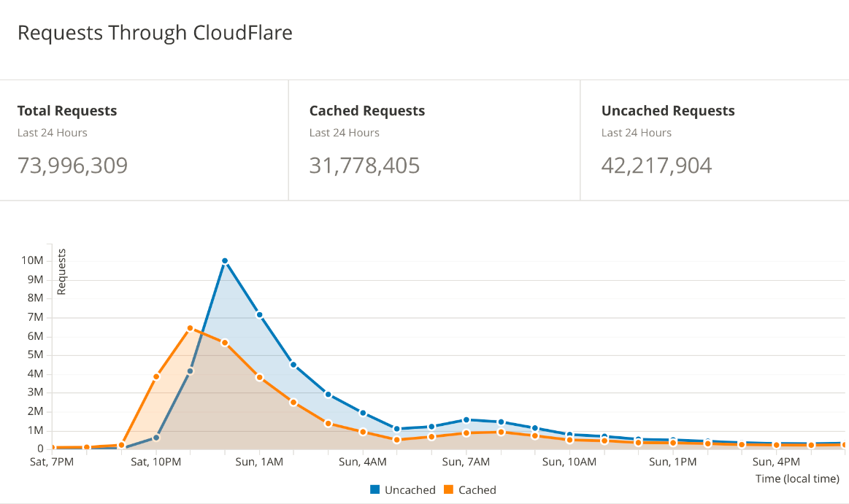Click the Sun, 1PM axis label
This screenshot has height=504, width=849.
[x=673, y=462]
